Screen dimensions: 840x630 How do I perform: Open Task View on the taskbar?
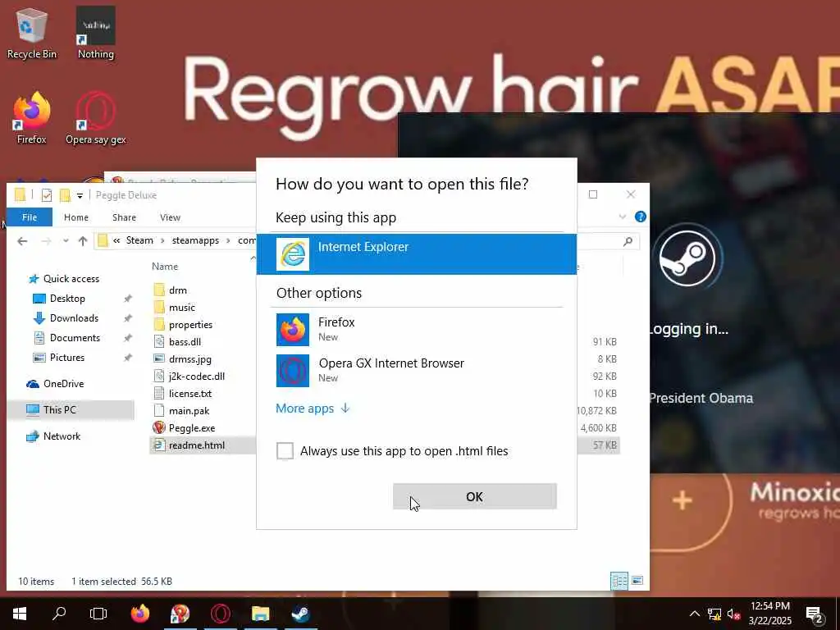coord(98,614)
